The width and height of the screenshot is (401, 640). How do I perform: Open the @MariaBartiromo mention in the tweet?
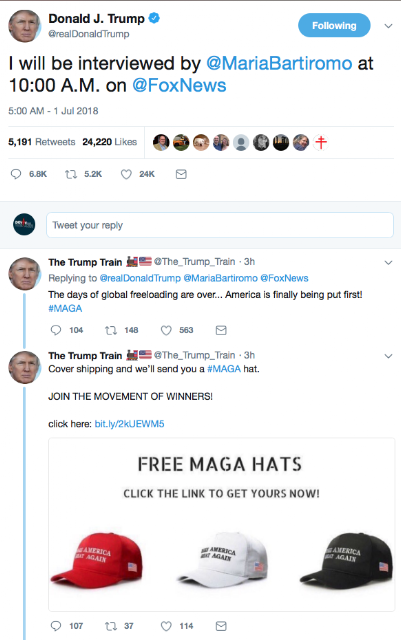click(x=279, y=64)
